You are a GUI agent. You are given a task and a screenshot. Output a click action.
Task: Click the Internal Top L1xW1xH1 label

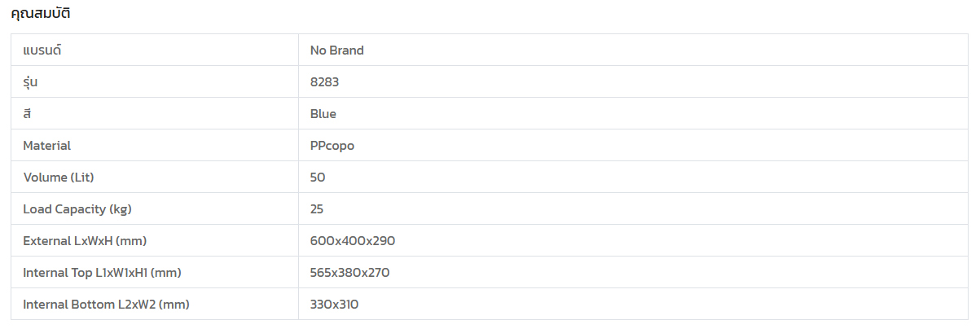click(102, 273)
